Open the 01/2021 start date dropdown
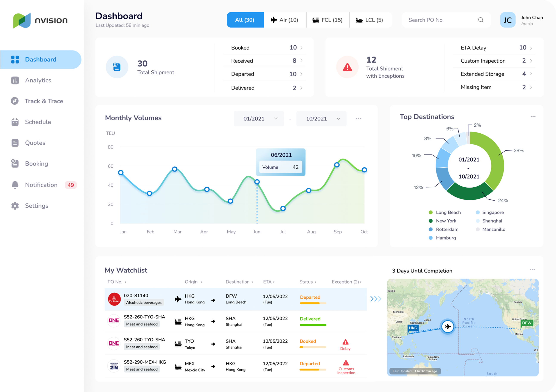 [x=259, y=119]
